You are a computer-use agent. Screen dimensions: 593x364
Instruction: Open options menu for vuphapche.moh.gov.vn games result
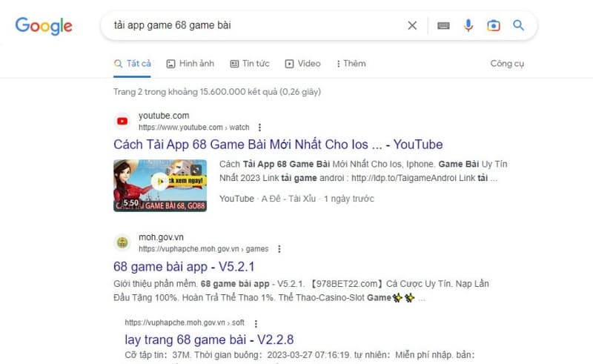[279, 249]
